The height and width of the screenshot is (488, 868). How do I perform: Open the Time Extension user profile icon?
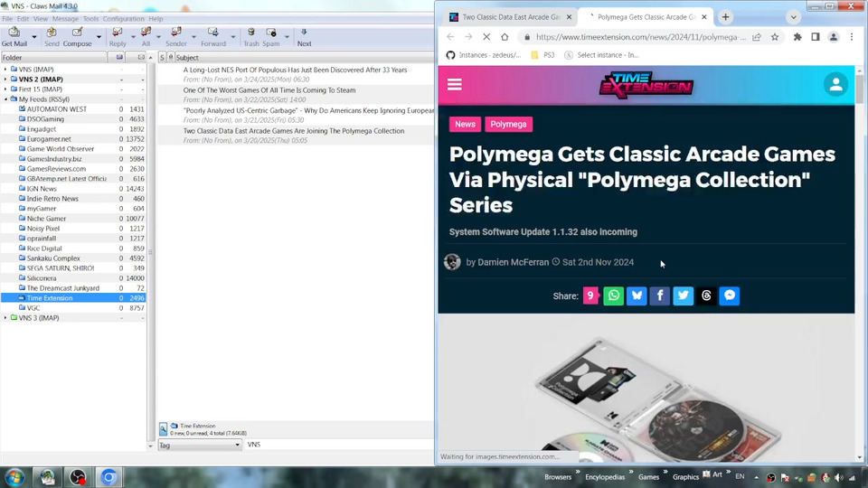[x=835, y=85]
